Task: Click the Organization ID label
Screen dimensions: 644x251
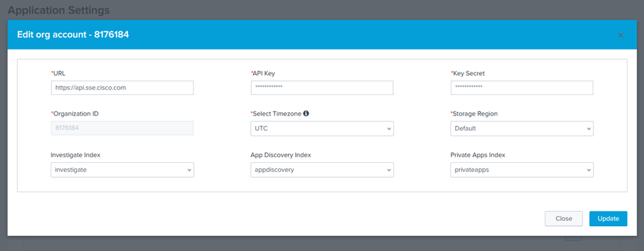Action: click(x=75, y=114)
